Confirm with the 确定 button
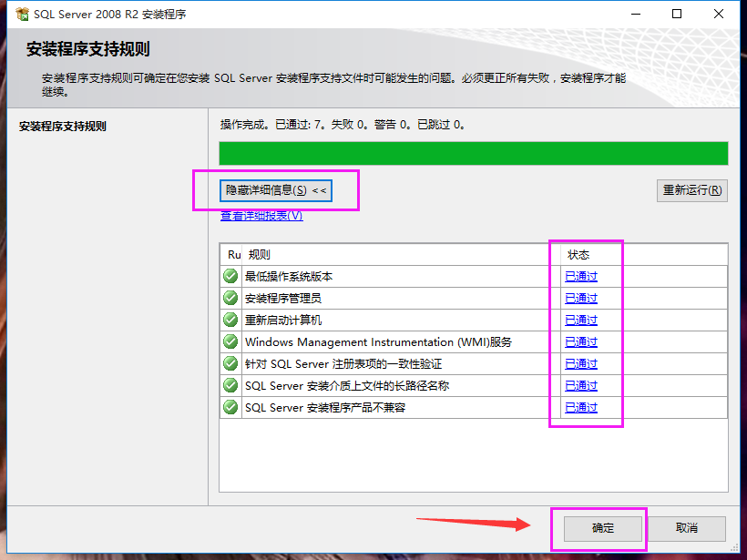The width and height of the screenshot is (747, 560). [x=603, y=528]
